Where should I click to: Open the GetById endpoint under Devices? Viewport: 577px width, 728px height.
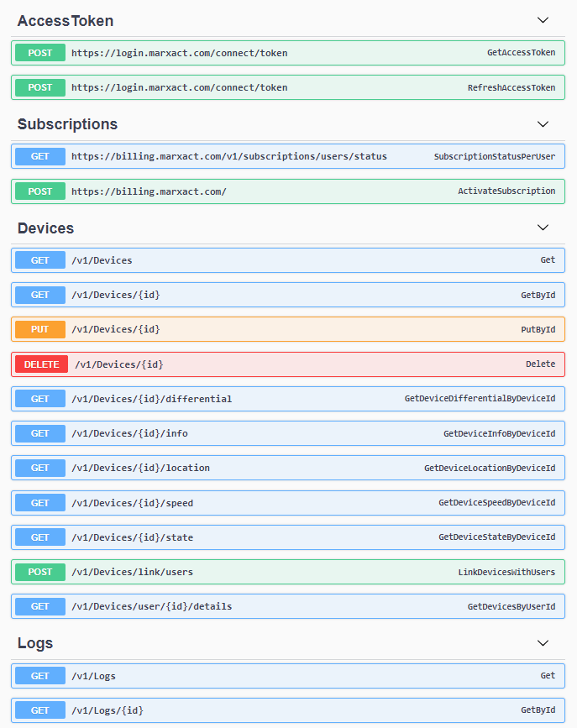pyautogui.click(x=288, y=295)
